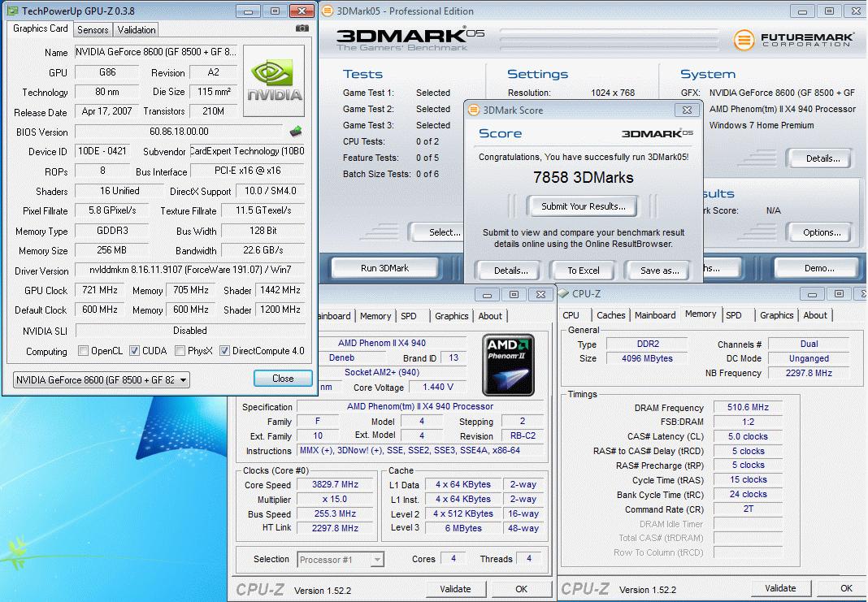This screenshot has width=868, height=602.
Task: Click the NVIDIA logo in GPU-Z
Action: click(x=274, y=80)
